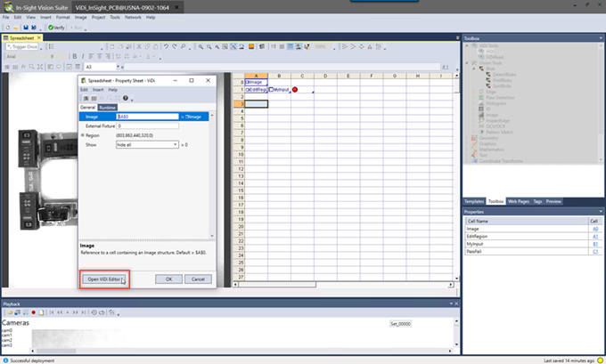The height and width of the screenshot is (364, 606).
Task: Click the red record button in Playback
Action: [33, 312]
